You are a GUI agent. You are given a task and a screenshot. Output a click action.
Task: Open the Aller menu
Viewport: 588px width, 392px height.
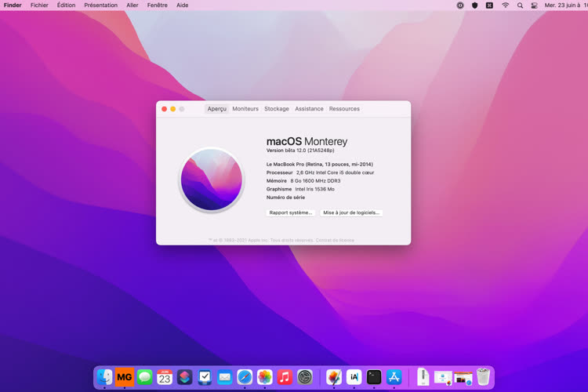[x=132, y=5]
